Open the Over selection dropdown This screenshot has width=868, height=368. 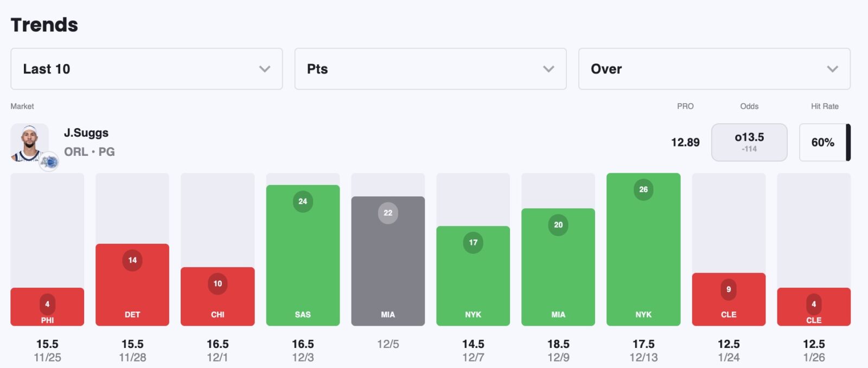pos(714,69)
